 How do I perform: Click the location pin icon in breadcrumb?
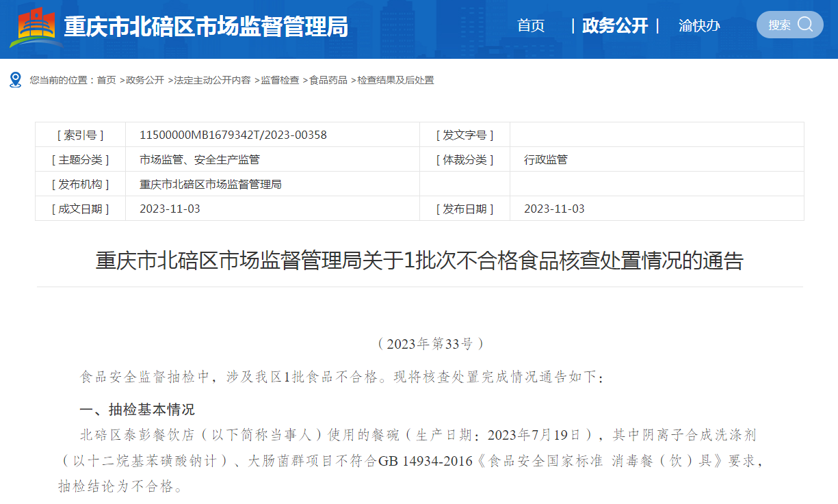tap(16, 80)
